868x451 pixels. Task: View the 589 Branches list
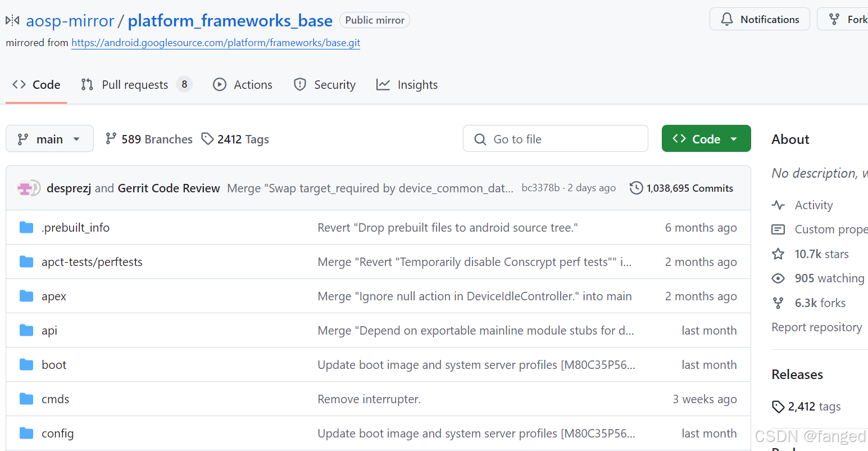click(x=149, y=139)
